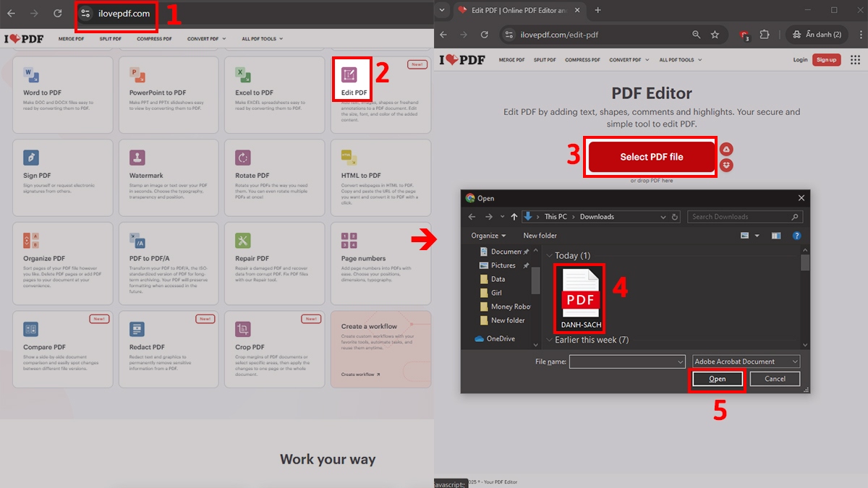The image size is (868, 488).
Task: Open the Sign PDF tool card
Action: point(63,177)
